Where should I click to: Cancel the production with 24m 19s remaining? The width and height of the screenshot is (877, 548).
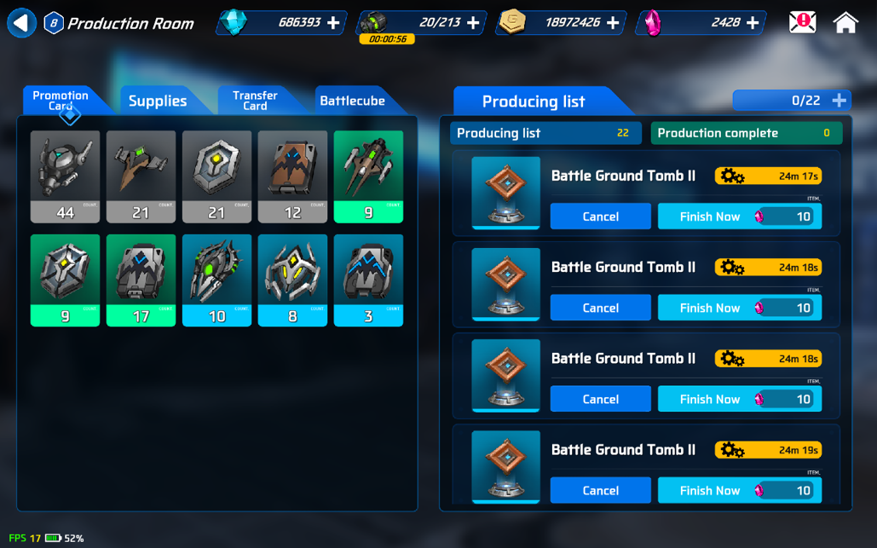[x=601, y=490]
